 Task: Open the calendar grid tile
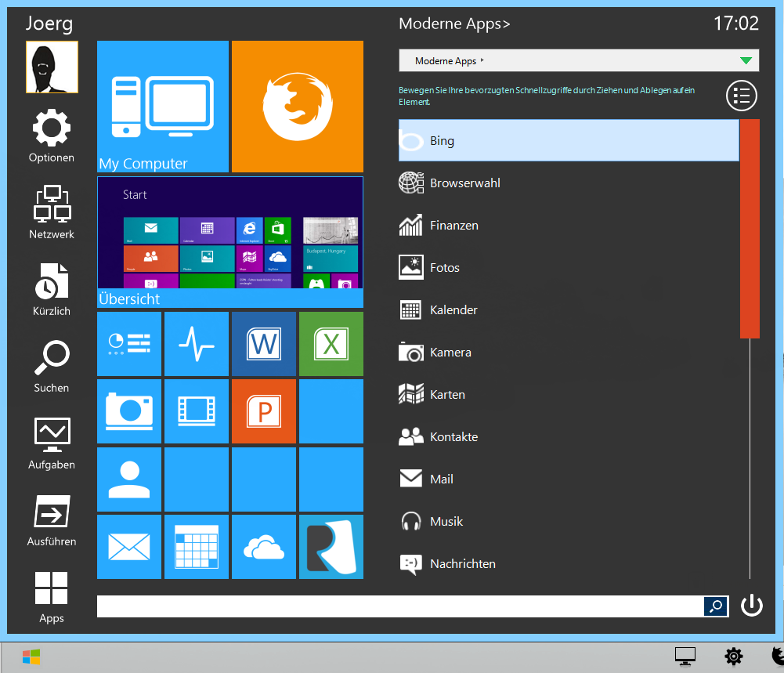[x=197, y=547]
